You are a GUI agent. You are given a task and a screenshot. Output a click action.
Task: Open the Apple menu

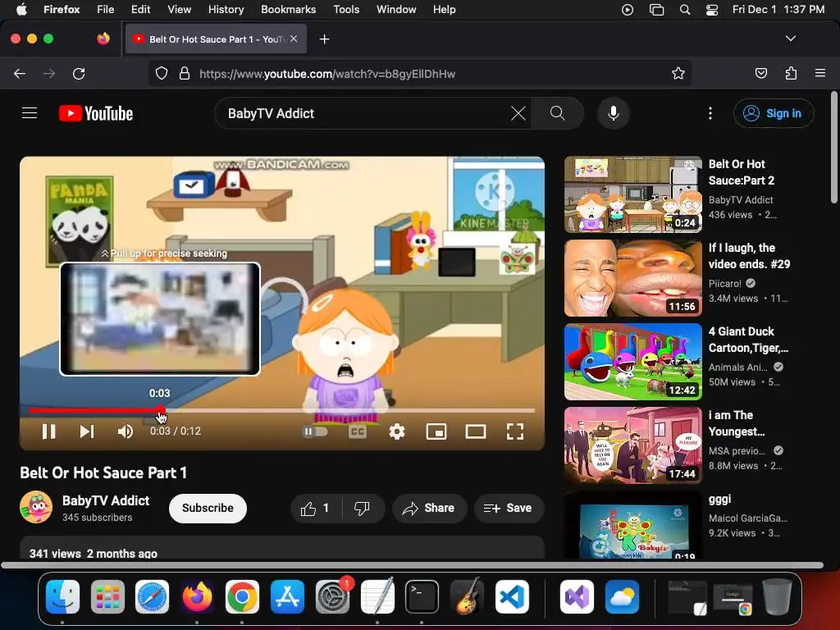pyautogui.click(x=21, y=9)
